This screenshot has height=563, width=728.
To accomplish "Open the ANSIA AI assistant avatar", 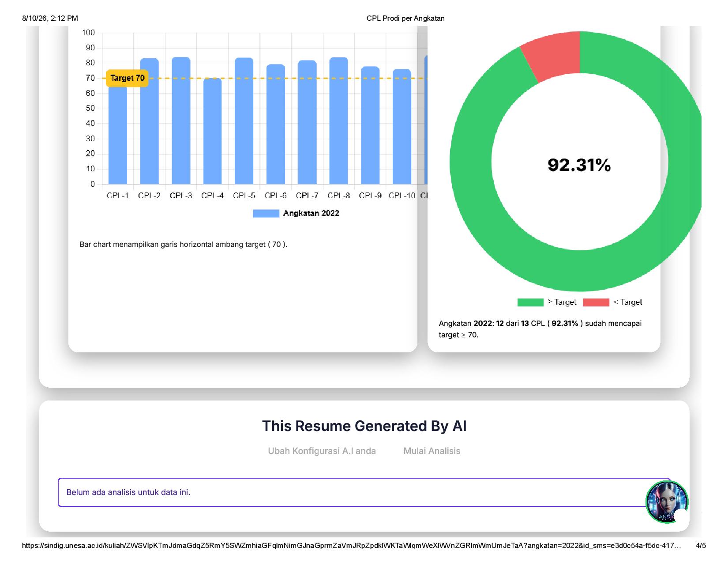I will point(667,502).
